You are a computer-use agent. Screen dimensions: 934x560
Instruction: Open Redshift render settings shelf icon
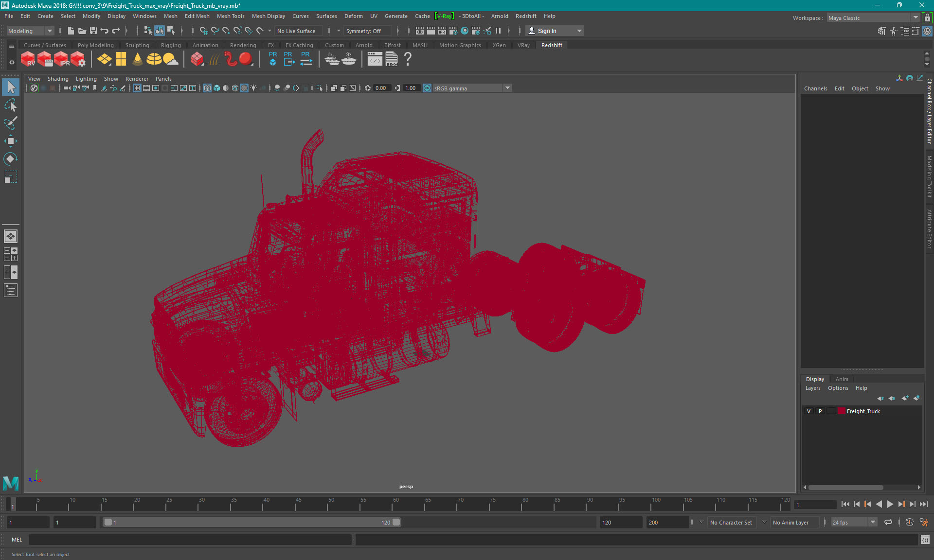[78, 59]
